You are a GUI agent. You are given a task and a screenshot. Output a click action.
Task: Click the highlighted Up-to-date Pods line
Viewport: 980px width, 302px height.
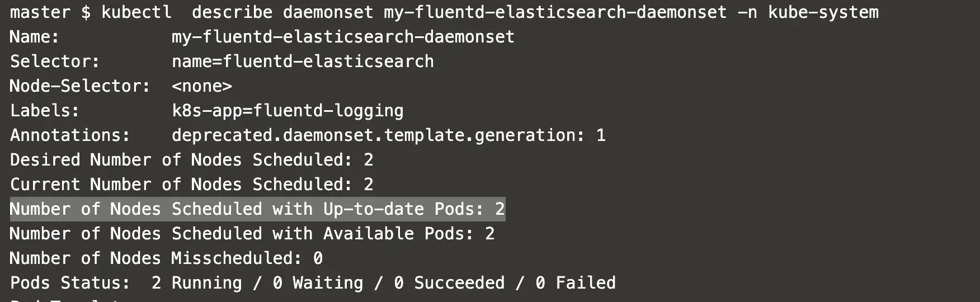click(257, 209)
